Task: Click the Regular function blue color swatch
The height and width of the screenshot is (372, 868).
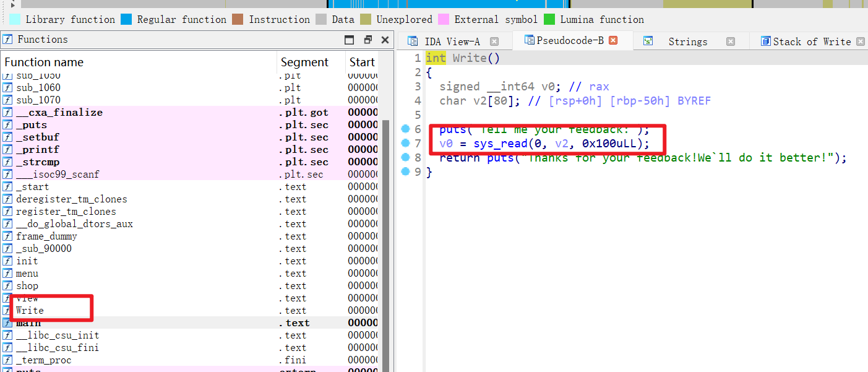Action: click(126, 19)
